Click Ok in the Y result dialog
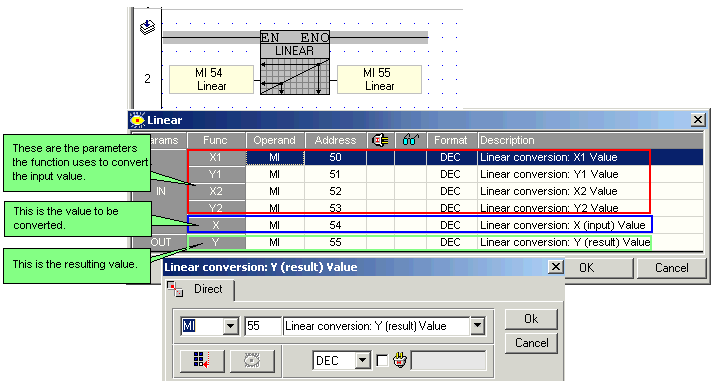This screenshot has width=715, height=384. point(531,319)
